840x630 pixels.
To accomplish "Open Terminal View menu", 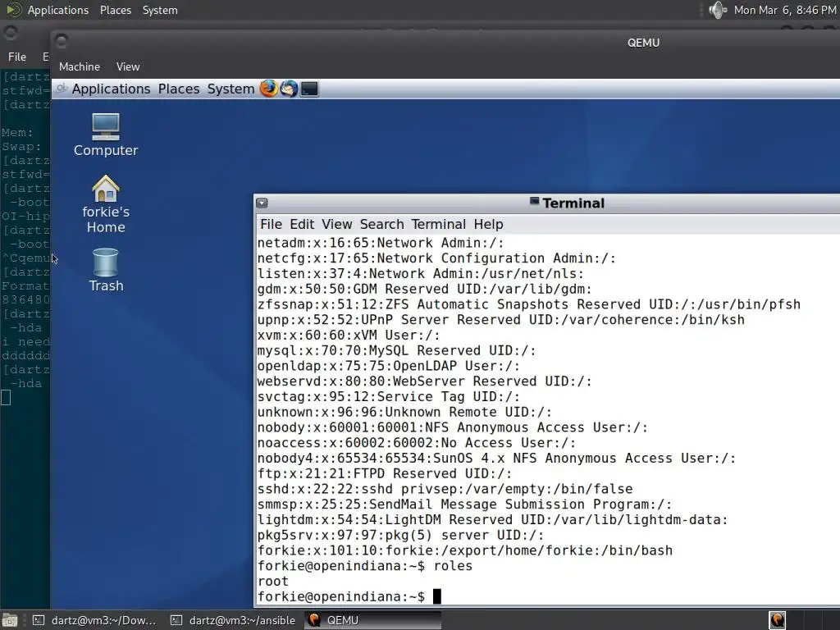I will 337,224.
